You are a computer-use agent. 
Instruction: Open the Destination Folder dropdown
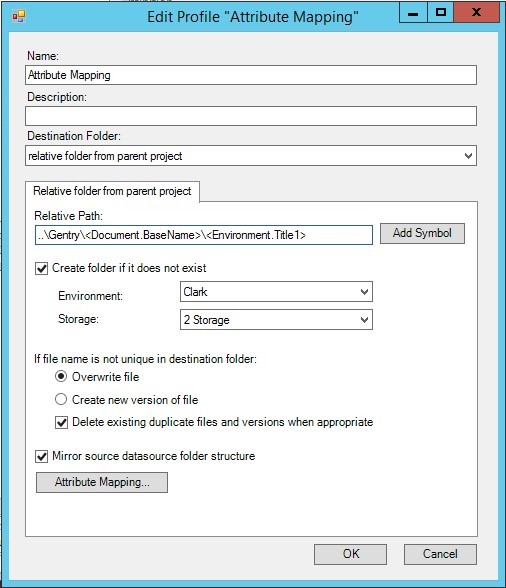(251, 156)
